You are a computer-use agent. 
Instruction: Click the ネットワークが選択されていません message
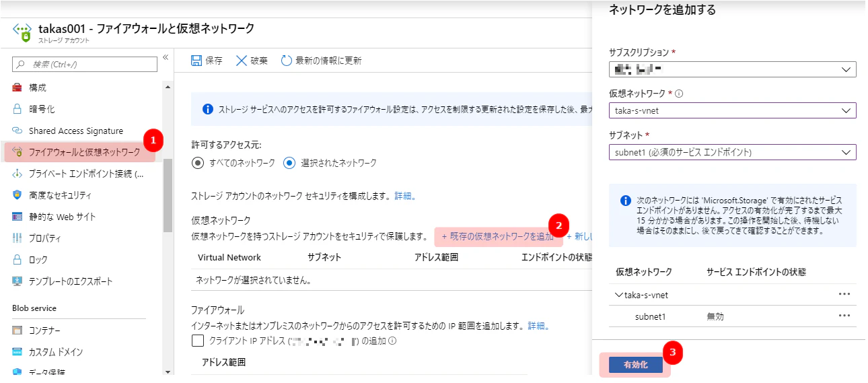point(253,279)
